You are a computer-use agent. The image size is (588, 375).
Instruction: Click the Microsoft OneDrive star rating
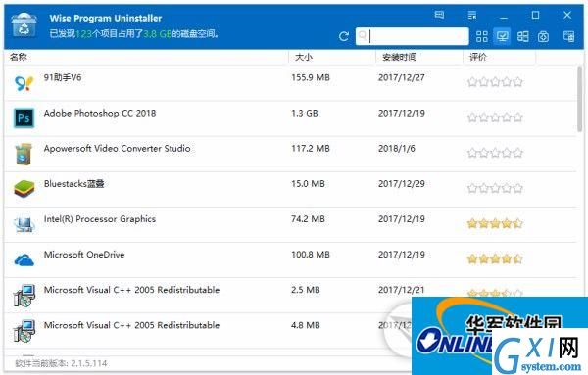point(495,258)
